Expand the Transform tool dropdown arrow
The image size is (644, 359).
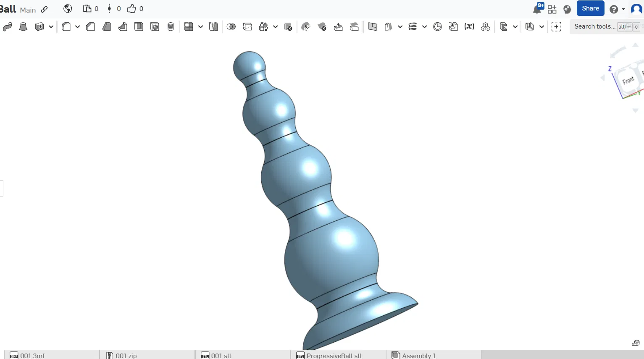point(275,27)
